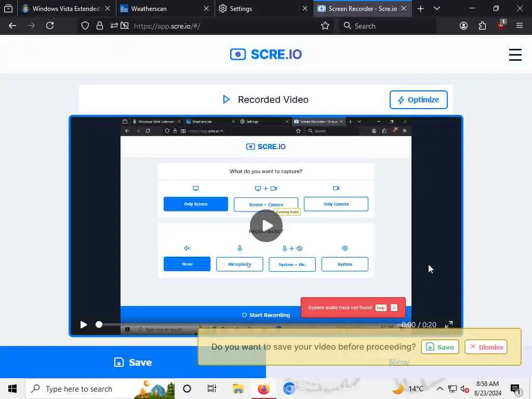Viewport: 532px width, 399px height.
Task: Play video using the center overlay button
Action: tap(266, 225)
